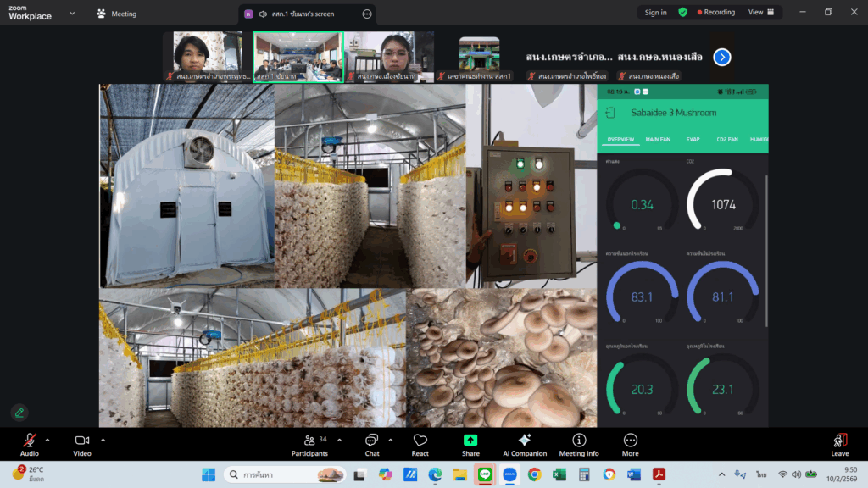Expand audio options arrow next to Audio
The width and height of the screenshot is (868, 488).
47,440
